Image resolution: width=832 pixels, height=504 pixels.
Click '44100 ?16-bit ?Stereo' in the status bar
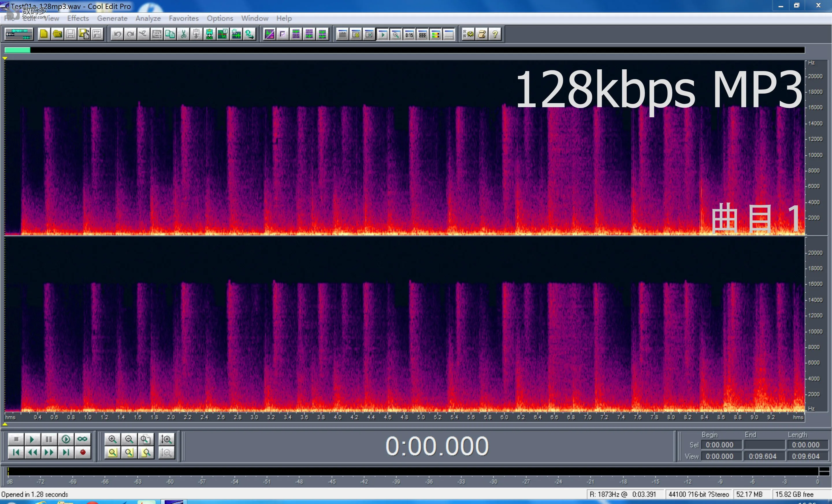(699, 494)
